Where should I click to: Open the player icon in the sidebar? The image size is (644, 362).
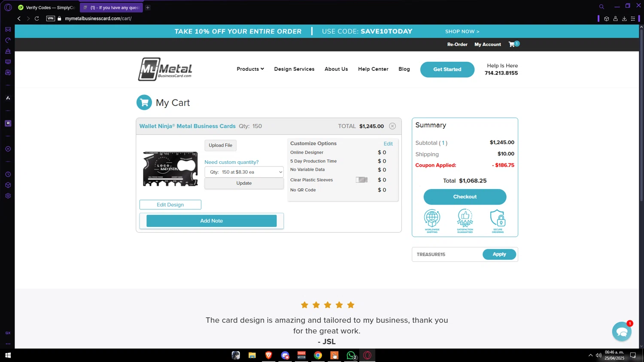[x=8, y=149]
